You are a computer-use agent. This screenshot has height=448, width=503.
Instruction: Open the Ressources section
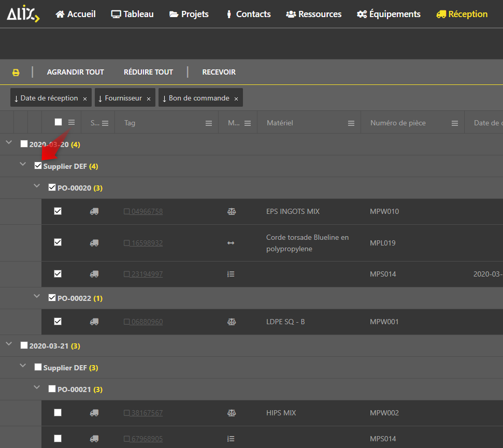pyautogui.click(x=314, y=14)
